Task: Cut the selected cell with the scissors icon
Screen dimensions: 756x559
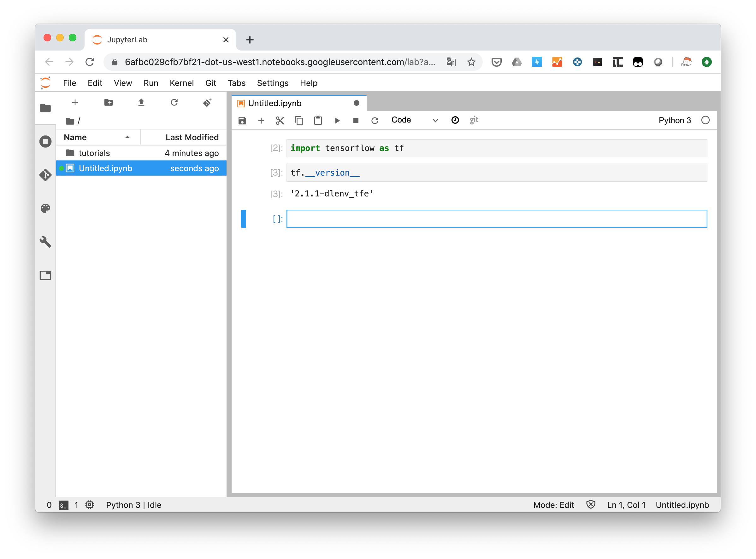Action: pos(280,120)
